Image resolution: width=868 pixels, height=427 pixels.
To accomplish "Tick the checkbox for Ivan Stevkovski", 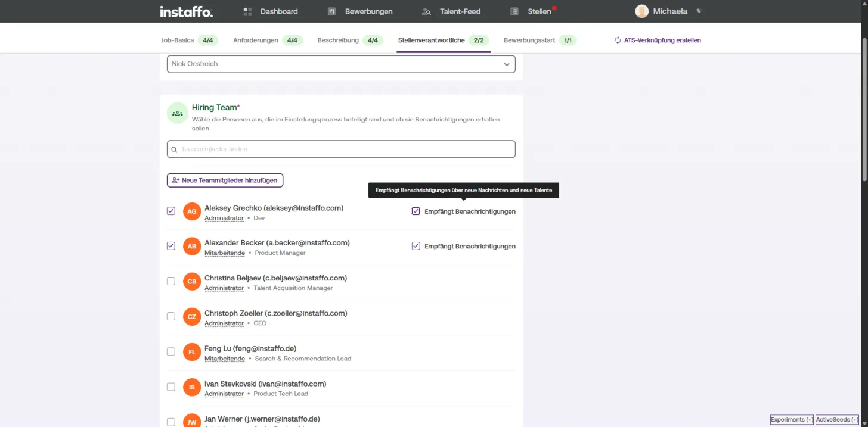I will [x=171, y=387].
